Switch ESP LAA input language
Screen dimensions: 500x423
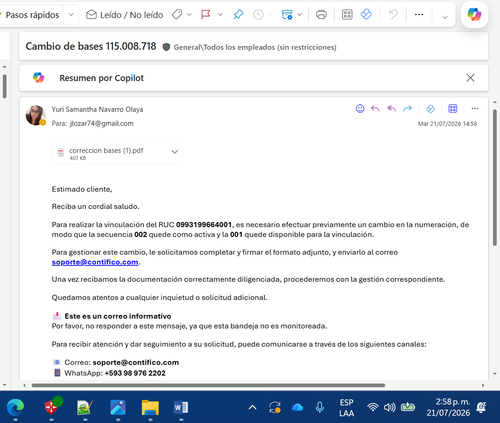tap(347, 408)
